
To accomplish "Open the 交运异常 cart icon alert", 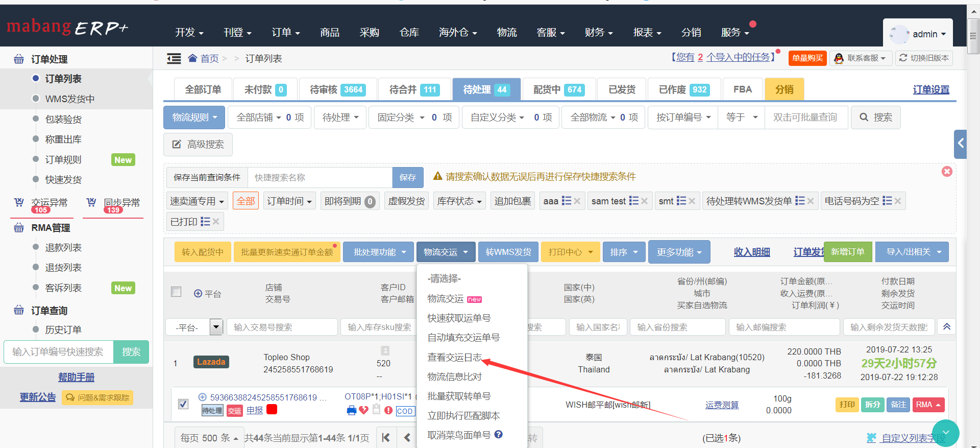I will click(x=19, y=202).
